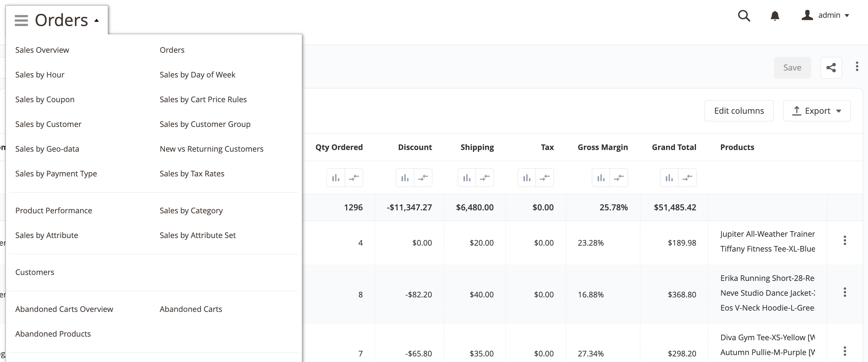Toggle bar chart for Shipping column
The height and width of the screenshot is (362, 868).
point(467,178)
